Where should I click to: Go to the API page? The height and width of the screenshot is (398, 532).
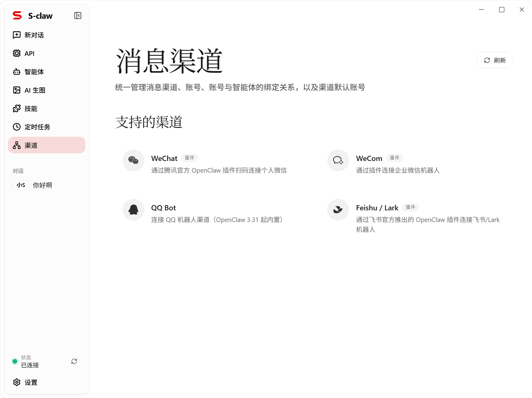tap(47, 53)
